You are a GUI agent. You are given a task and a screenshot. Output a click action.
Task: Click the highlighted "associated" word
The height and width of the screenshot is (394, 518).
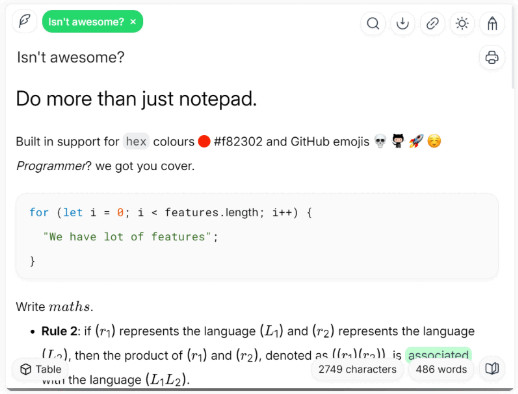[x=438, y=355]
